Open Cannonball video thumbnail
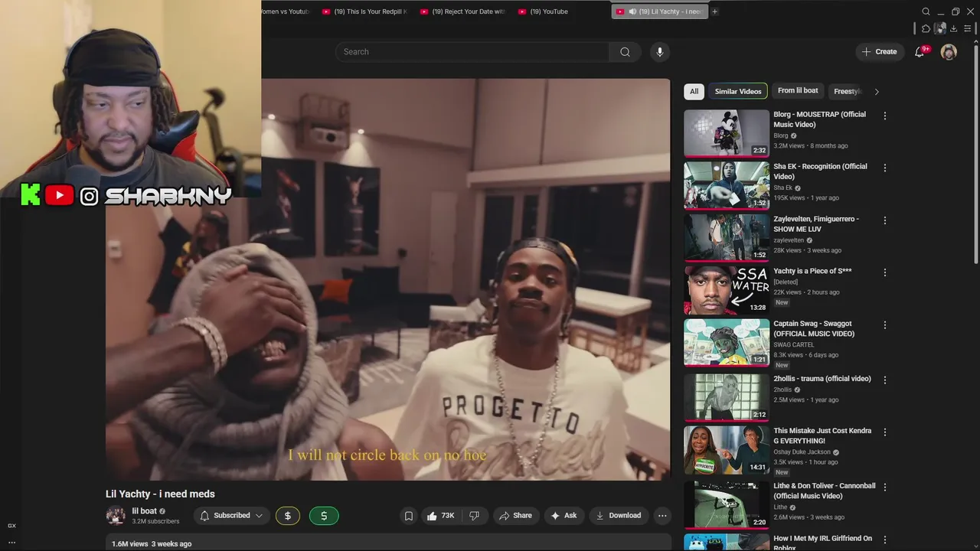Screen dimensions: 980x551 (727, 505)
